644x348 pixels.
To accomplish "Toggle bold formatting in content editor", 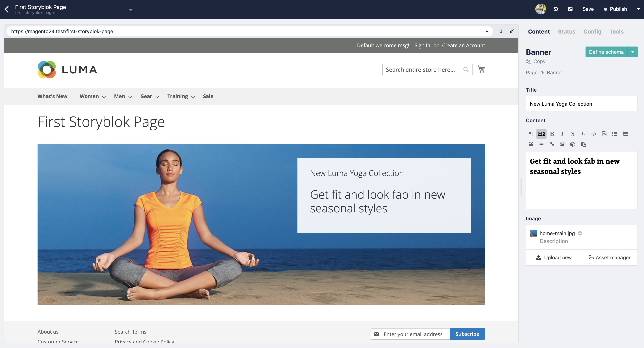I will pos(552,134).
